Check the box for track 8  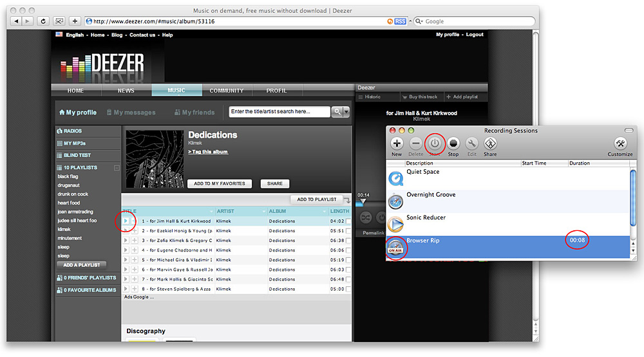[x=348, y=289]
